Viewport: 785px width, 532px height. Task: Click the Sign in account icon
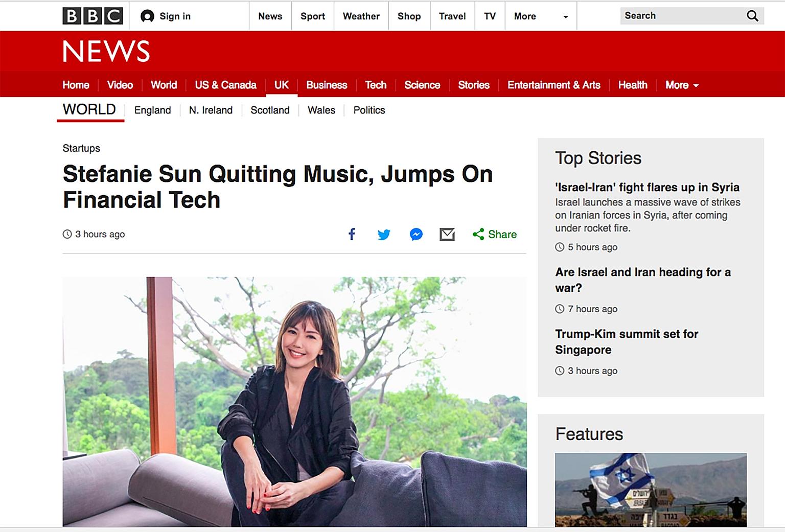tap(148, 16)
